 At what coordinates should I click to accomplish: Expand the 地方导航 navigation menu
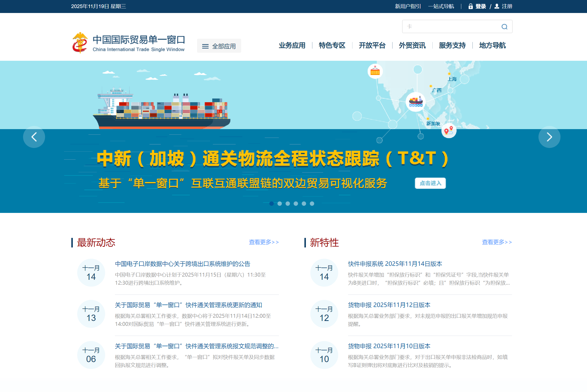coord(492,46)
